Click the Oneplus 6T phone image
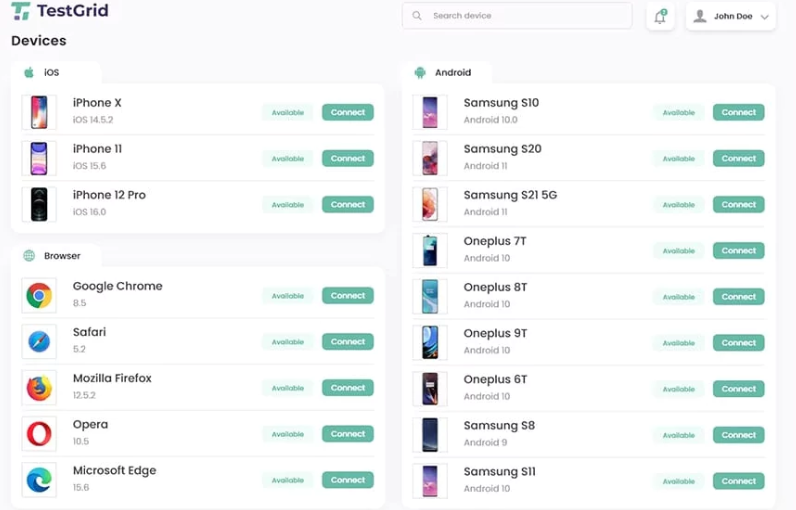Screen dimensions: 796x510 click(430, 389)
